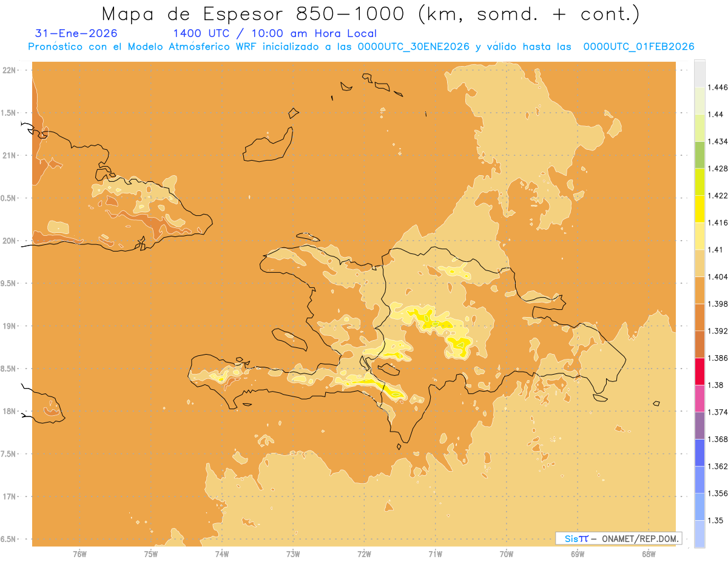Pick the pink 1.374–1.38 legend swatch

pyautogui.click(x=699, y=398)
